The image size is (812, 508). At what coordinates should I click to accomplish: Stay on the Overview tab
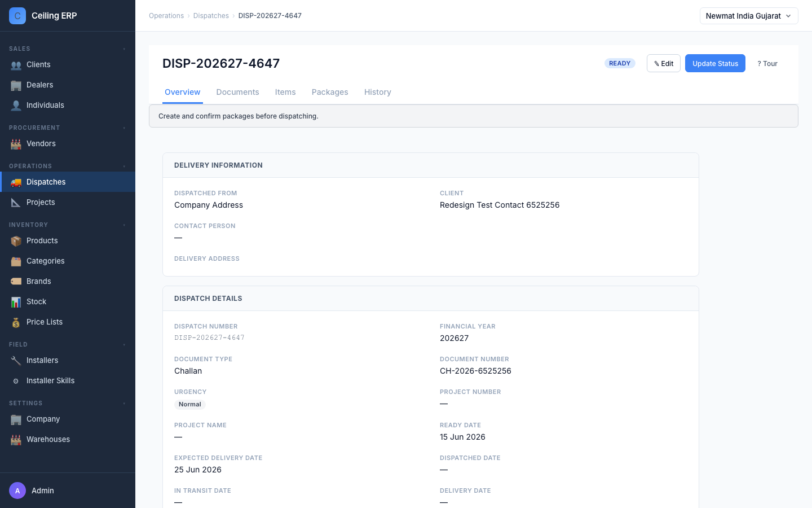pos(183,92)
